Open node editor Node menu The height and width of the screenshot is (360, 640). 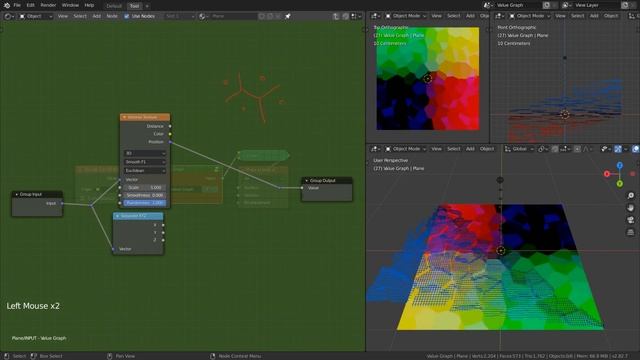(x=112, y=16)
